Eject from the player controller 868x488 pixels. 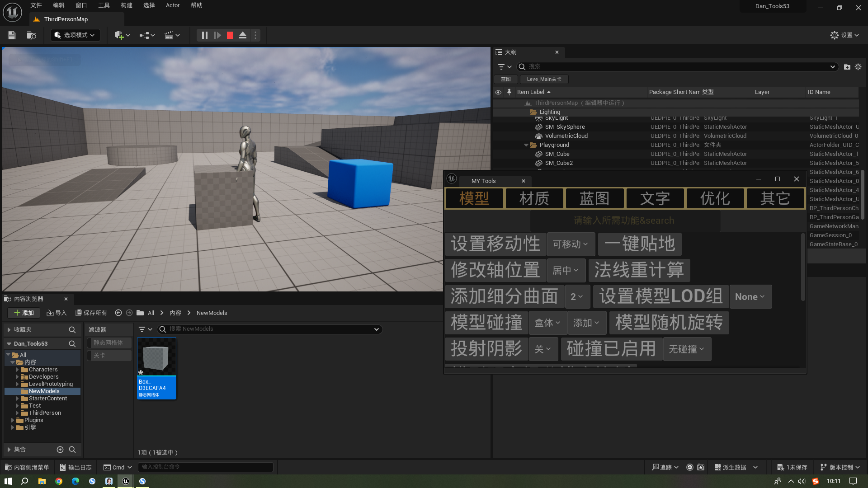coord(243,35)
